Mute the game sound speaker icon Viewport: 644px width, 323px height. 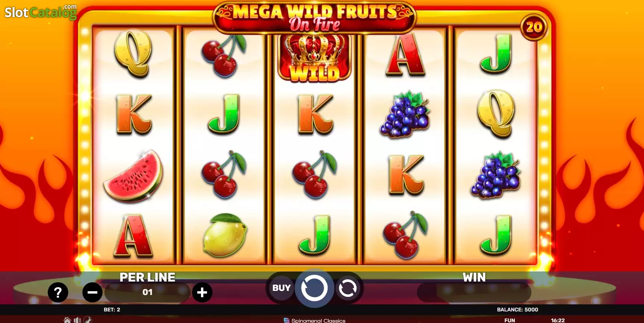tap(77, 320)
